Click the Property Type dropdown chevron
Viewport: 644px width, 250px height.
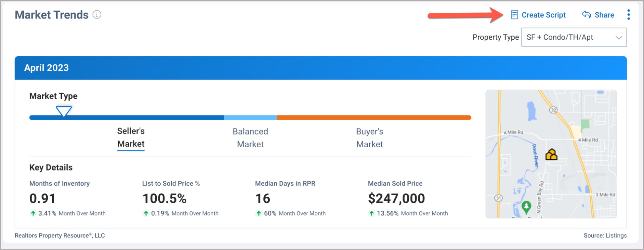619,38
